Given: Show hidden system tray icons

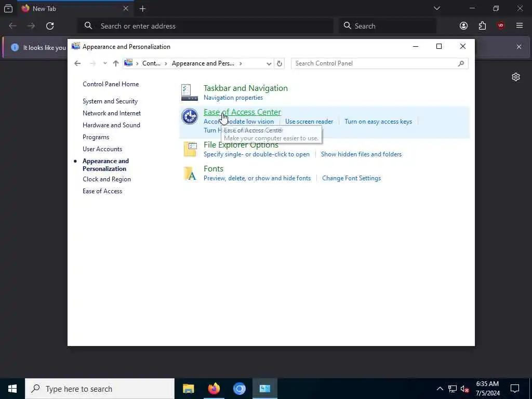Looking at the screenshot, I should click(x=440, y=389).
